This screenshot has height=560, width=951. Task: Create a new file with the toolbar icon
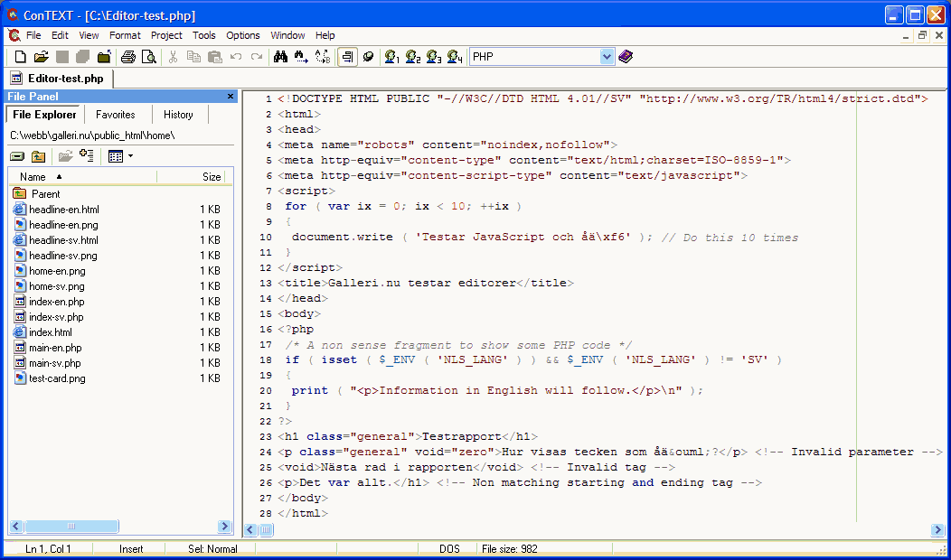[x=20, y=57]
